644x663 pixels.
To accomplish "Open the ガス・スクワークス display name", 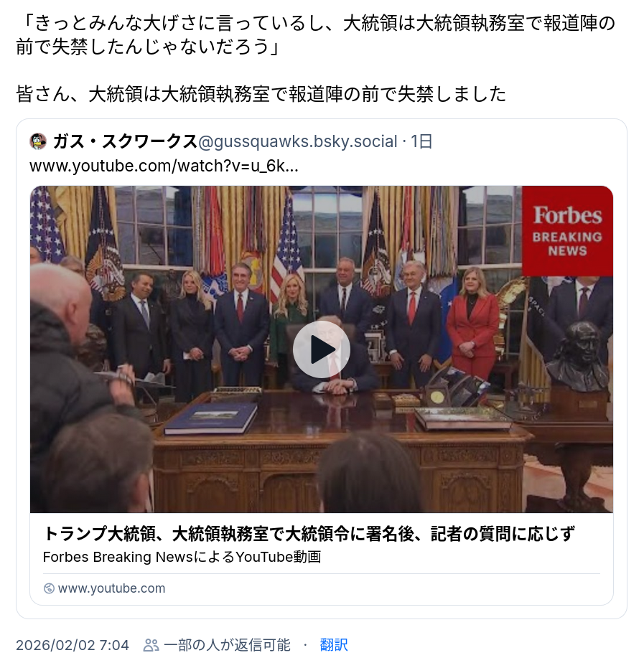I will coord(125,141).
